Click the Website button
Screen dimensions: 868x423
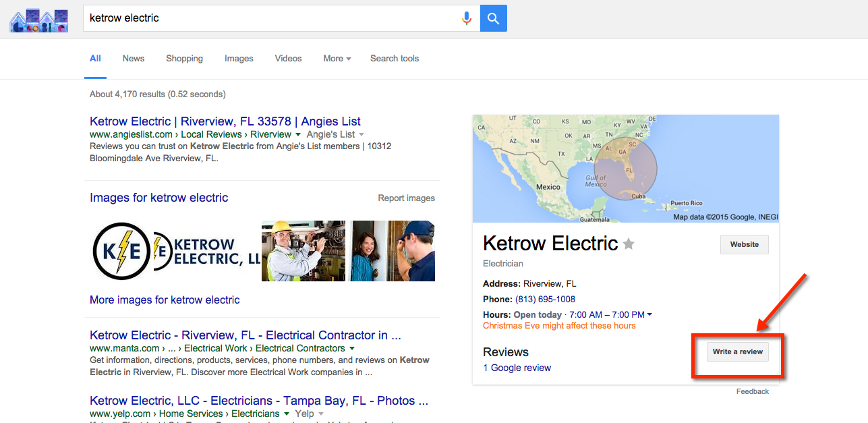[744, 245]
